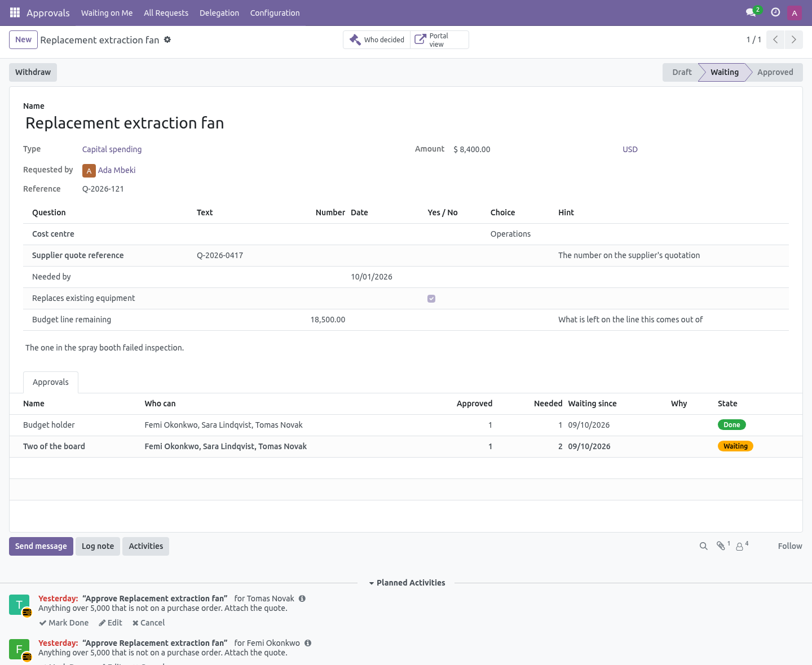The image size is (812, 665).
Task: Open attachments paperclip icon
Action: click(722, 546)
